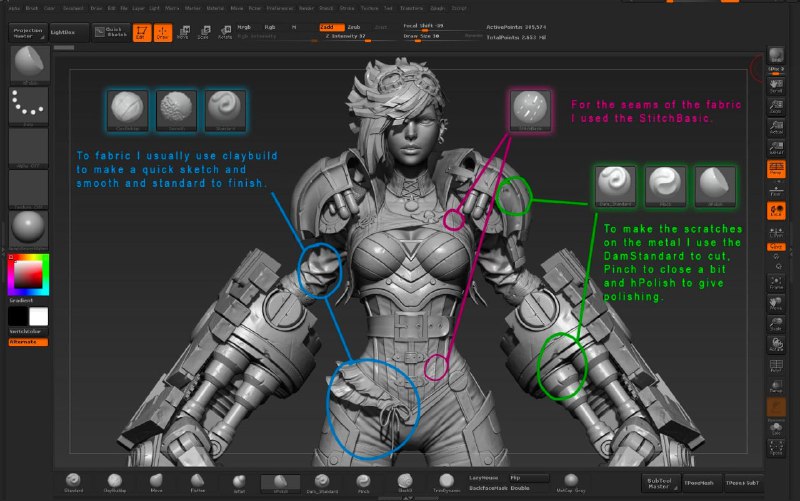Open the current brush thumbnail picker
This screenshot has height=501, width=800.
tap(30, 64)
